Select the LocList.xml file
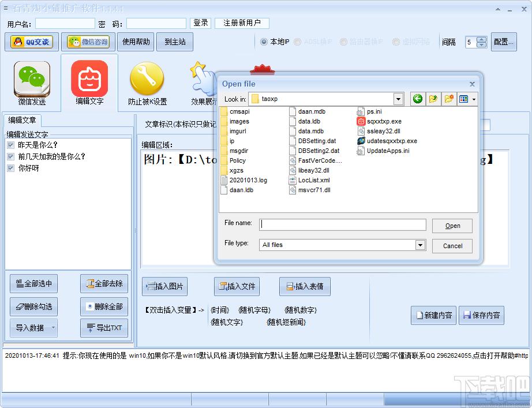 309,181
